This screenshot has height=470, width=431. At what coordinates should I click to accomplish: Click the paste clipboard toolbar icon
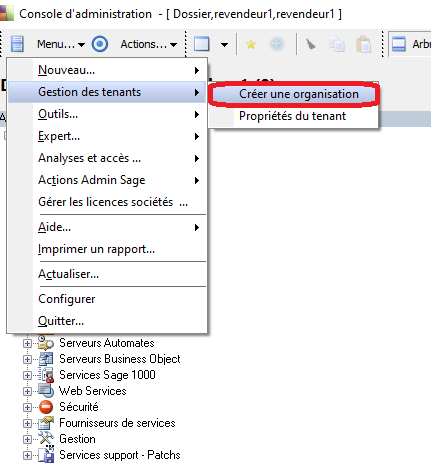click(364, 44)
